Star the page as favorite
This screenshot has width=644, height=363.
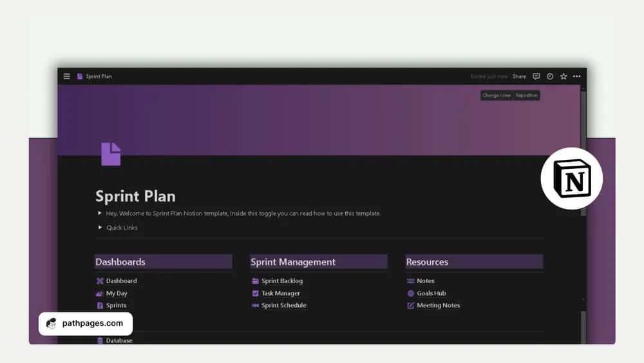(x=563, y=77)
